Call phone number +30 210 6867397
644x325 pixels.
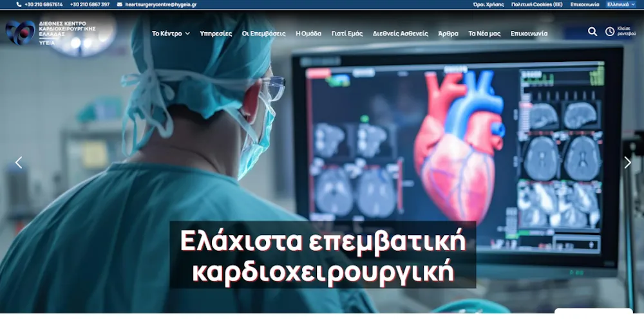90,5
